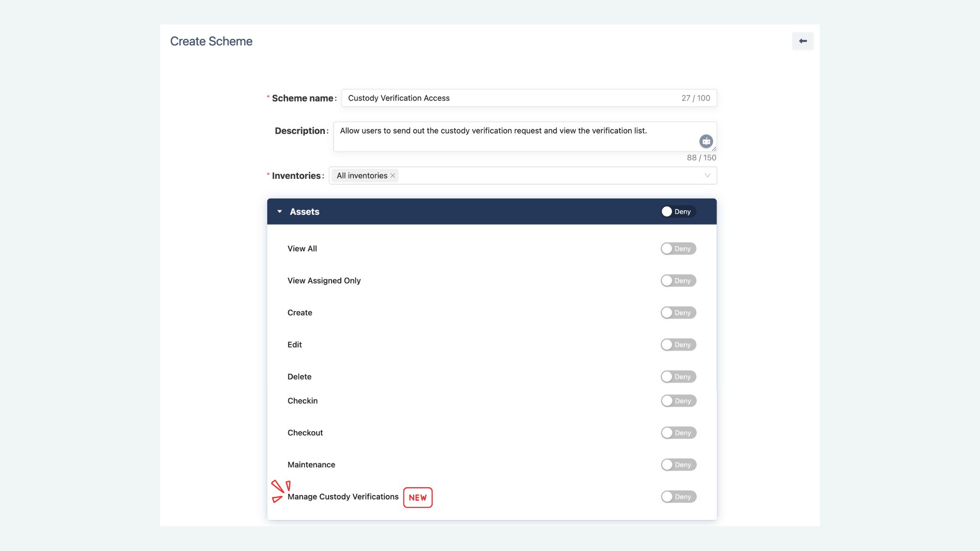The height and width of the screenshot is (551, 980).
Task: Toggle the Checkin permission switch
Action: point(678,401)
